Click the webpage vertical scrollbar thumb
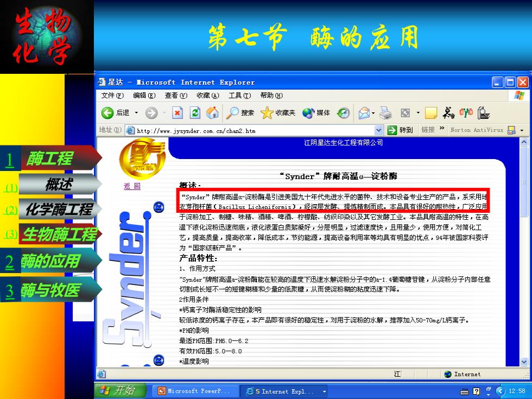Image resolution: width=532 pixels, height=399 pixels. [x=524, y=182]
